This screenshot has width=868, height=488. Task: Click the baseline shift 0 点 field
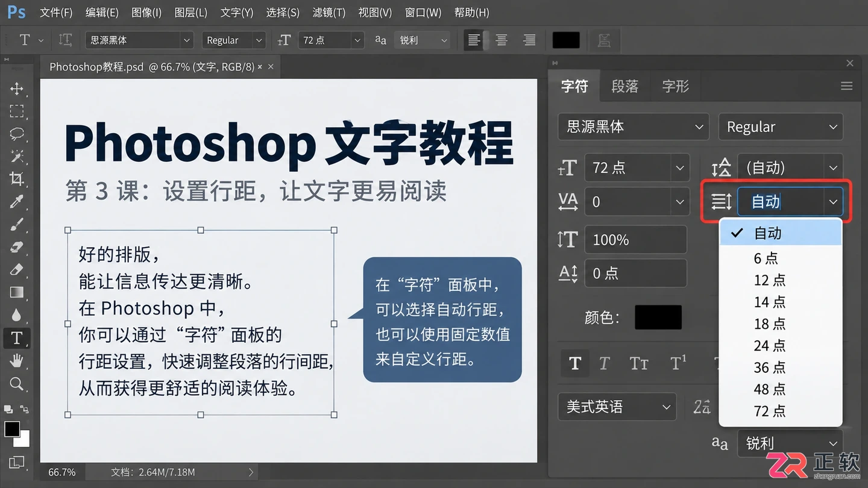635,274
